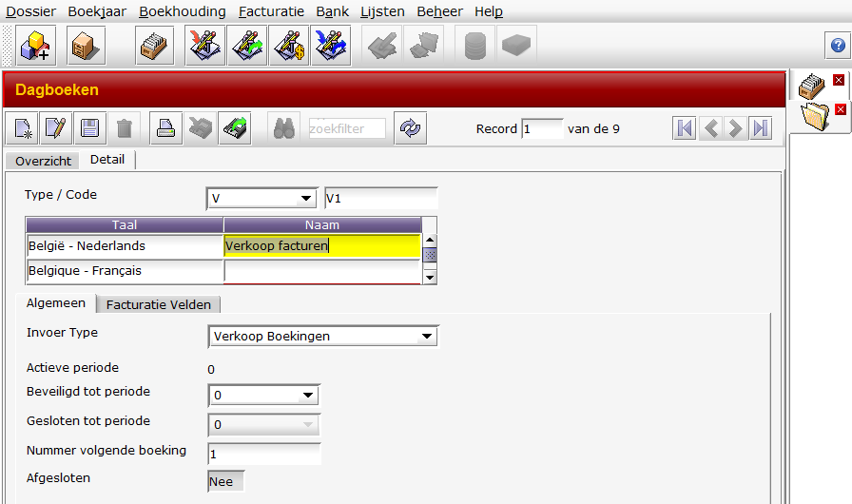The height and width of the screenshot is (504, 852).
Task: Select the Facturatie Velden tab
Action: click(159, 304)
